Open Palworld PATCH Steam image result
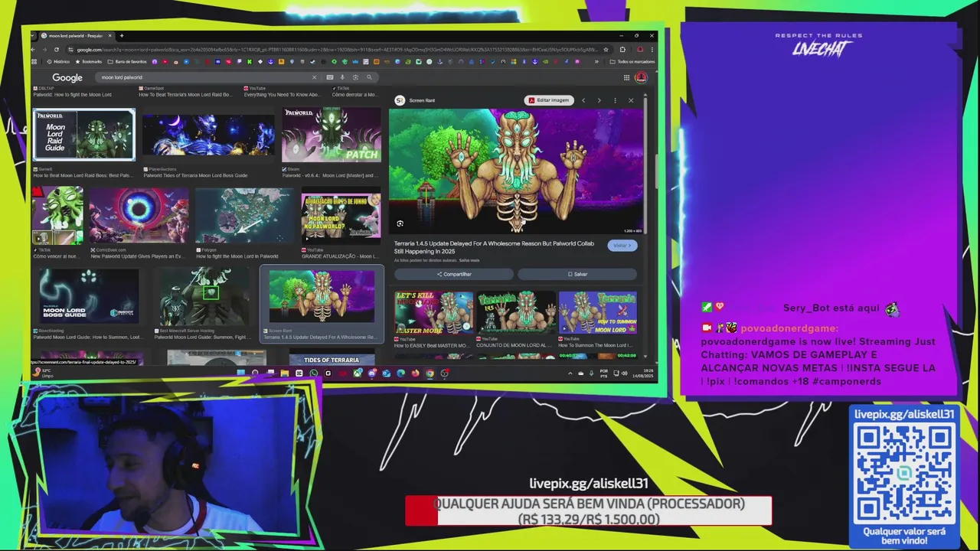The image size is (980, 551). (x=332, y=135)
